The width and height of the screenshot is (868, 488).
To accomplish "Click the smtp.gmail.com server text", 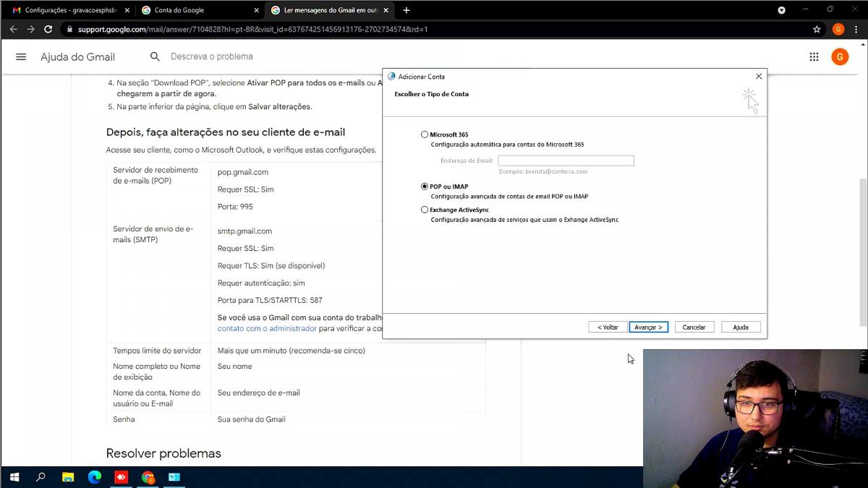I will coord(244,231).
